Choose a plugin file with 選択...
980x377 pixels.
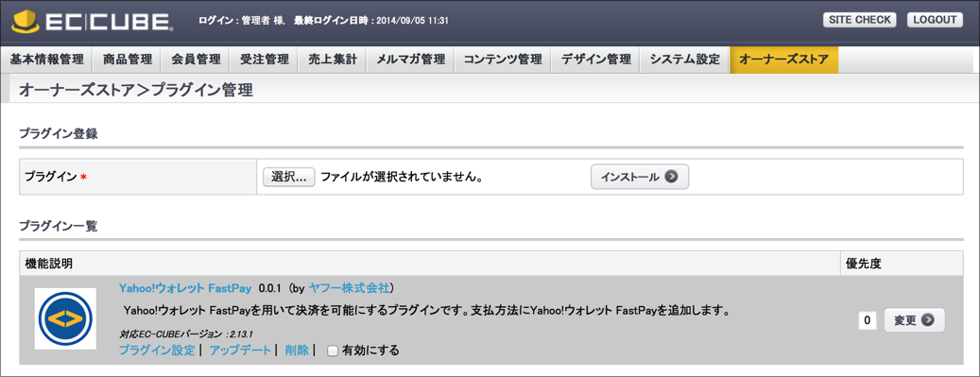coord(289,177)
